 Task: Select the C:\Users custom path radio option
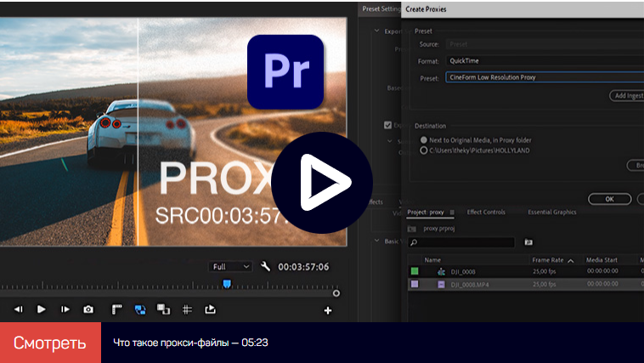pyautogui.click(x=424, y=150)
